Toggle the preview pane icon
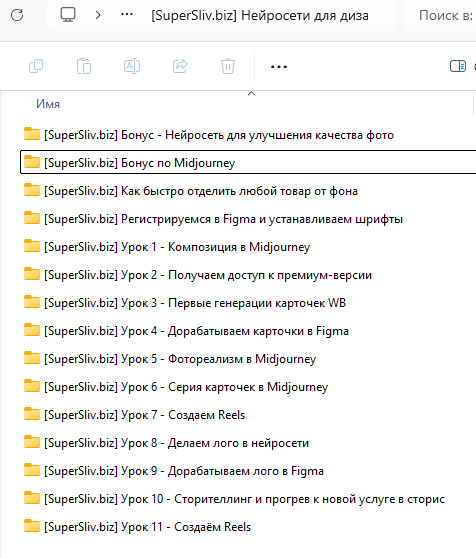 (x=458, y=66)
